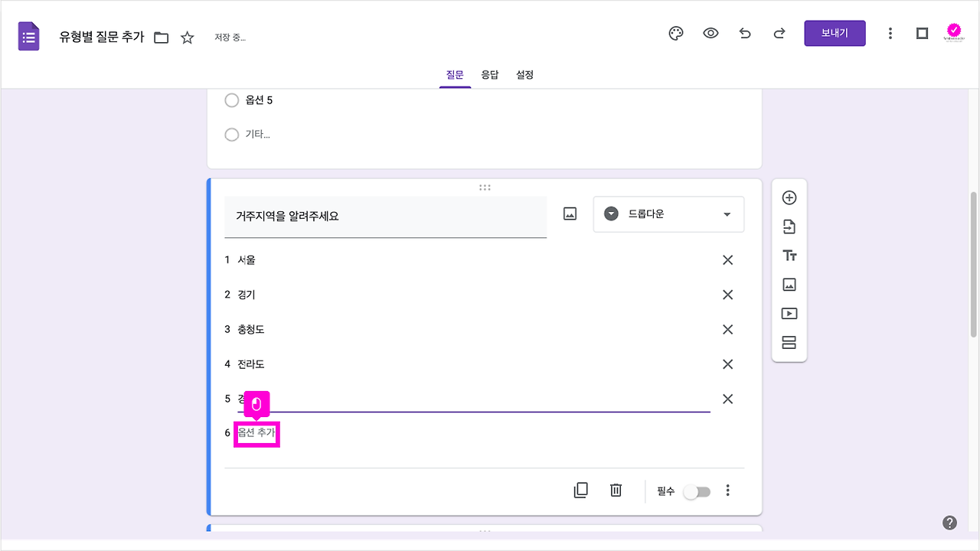Viewport: 980px width, 551px height.
Task: Open the header overflow three-dot menu
Action: tap(890, 33)
